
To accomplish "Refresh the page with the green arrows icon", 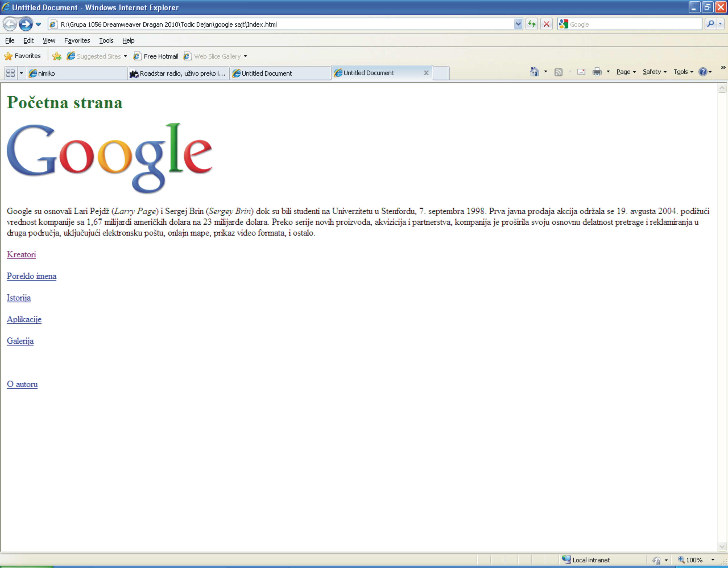I will pyautogui.click(x=532, y=24).
